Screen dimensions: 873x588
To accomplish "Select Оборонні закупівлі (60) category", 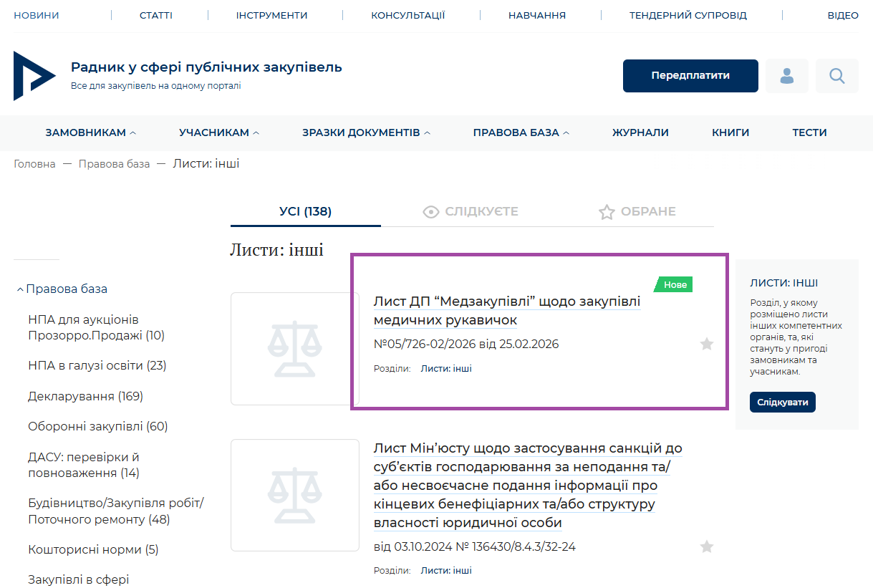I will click(x=97, y=427).
